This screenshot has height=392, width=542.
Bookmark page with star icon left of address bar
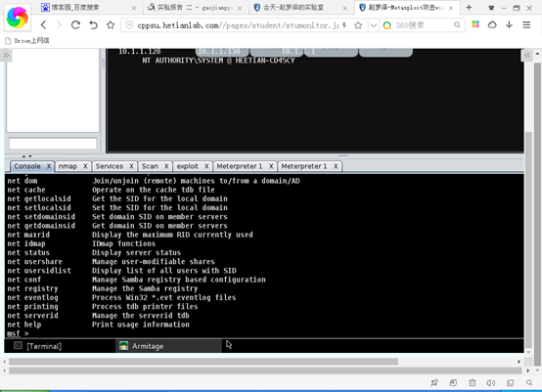coord(111,24)
